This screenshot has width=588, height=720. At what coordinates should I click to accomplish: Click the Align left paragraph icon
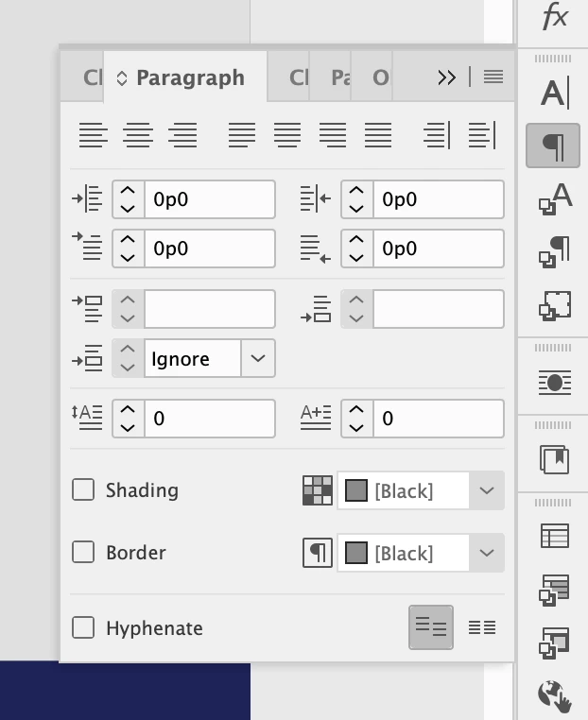click(x=93, y=135)
